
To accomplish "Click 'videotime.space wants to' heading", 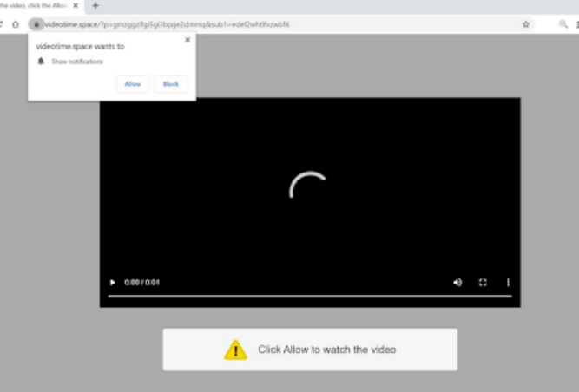I will [80, 47].
